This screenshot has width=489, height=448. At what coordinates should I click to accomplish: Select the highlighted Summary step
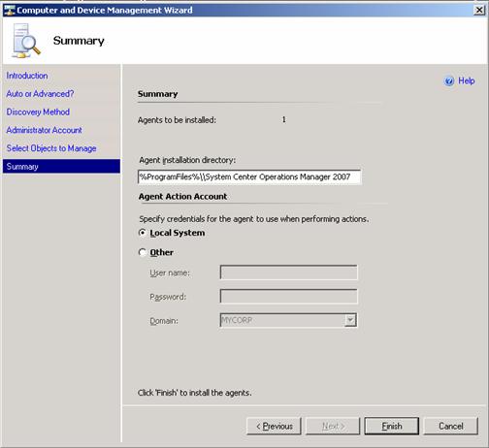(61, 166)
